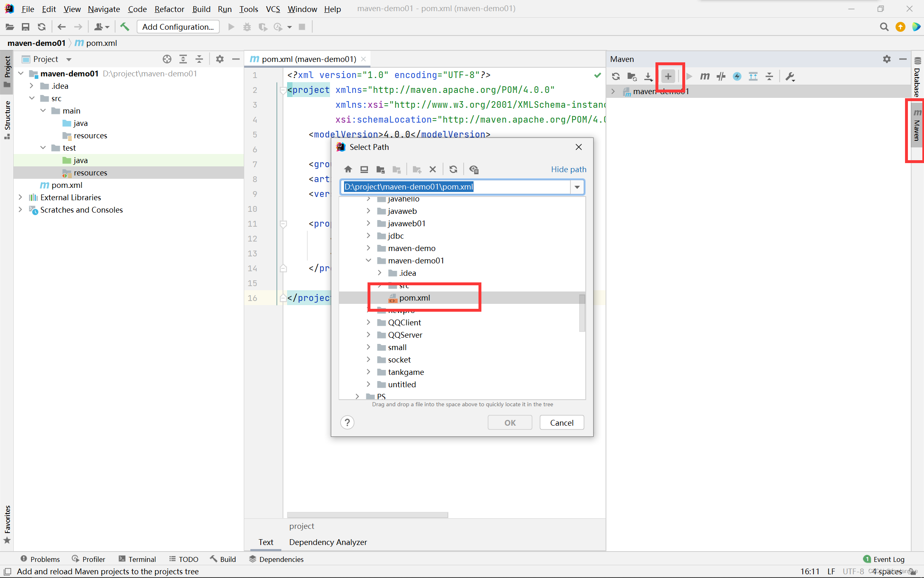This screenshot has height=578, width=924.
Task: Click the editor horizontal scrollbar
Action: click(367, 515)
